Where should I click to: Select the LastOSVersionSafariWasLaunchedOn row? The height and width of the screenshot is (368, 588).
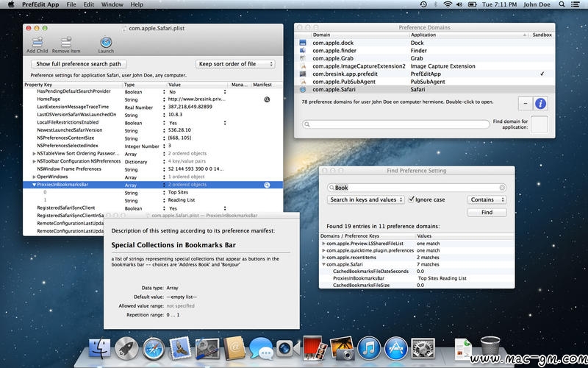coord(153,115)
